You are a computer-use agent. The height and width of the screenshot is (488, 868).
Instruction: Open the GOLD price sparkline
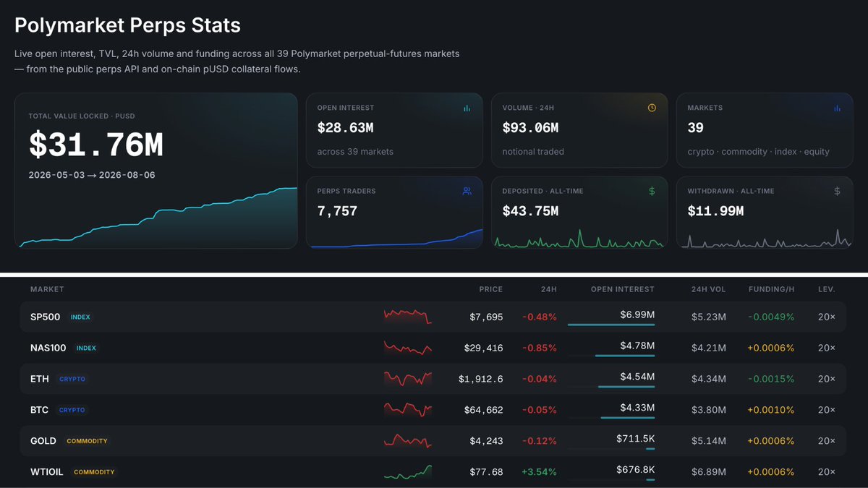(x=408, y=441)
